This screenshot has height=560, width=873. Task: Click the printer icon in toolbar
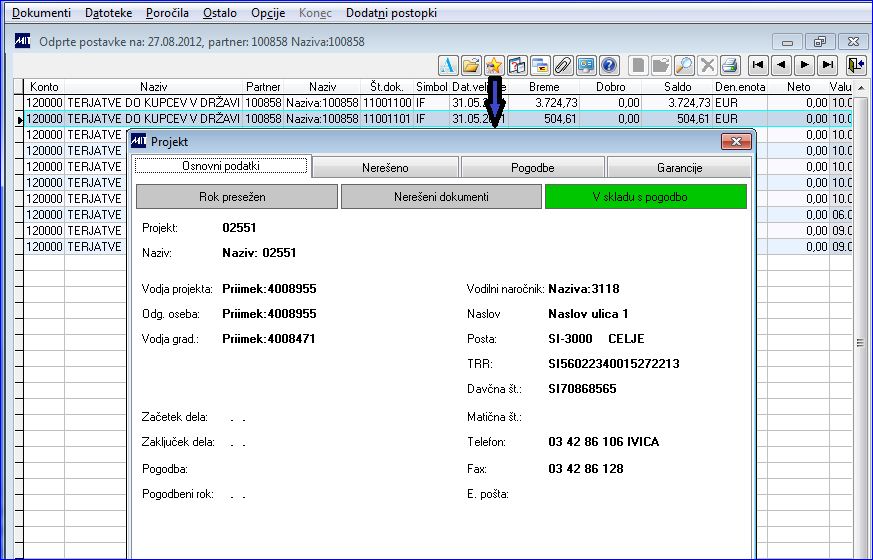pyautogui.click(x=730, y=65)
